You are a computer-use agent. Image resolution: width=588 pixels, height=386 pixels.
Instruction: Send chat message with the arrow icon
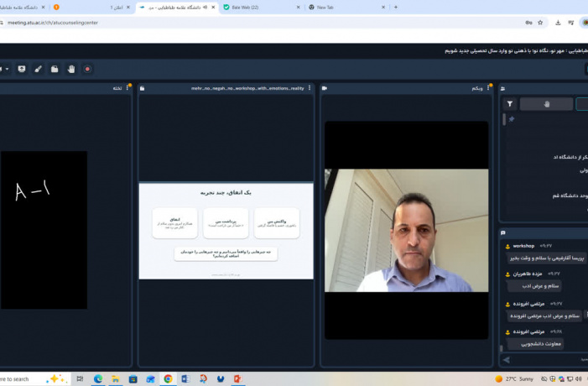tap(507, 360)
